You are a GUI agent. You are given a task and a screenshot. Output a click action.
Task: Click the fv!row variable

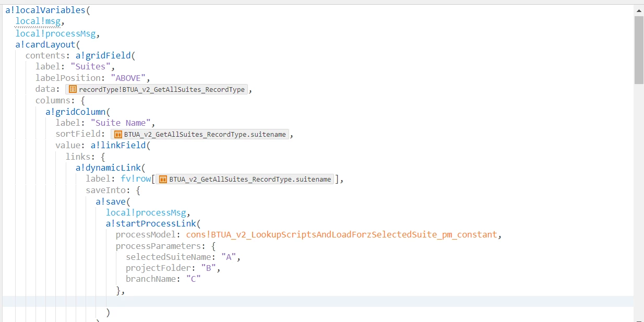click(136, 179)
